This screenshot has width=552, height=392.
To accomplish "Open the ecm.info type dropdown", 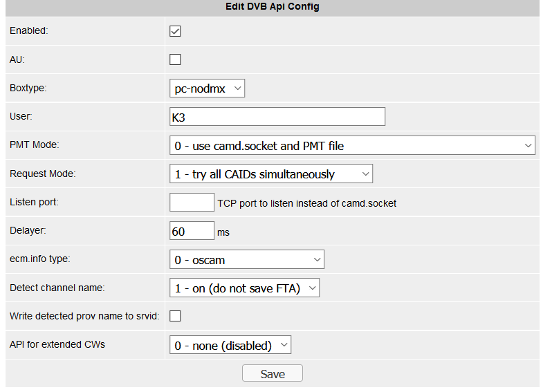I will [x=246, y=260].
